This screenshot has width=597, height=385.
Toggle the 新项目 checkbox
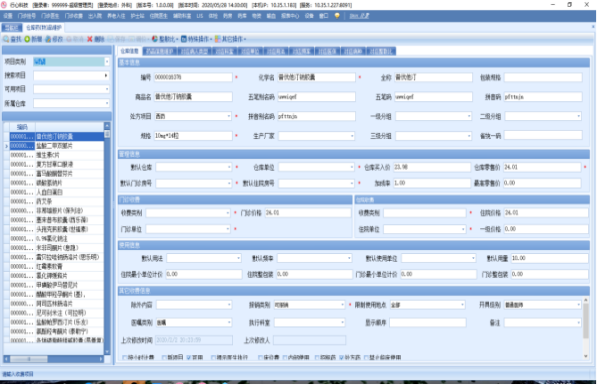pyautogui.click(x=164, y=357)
